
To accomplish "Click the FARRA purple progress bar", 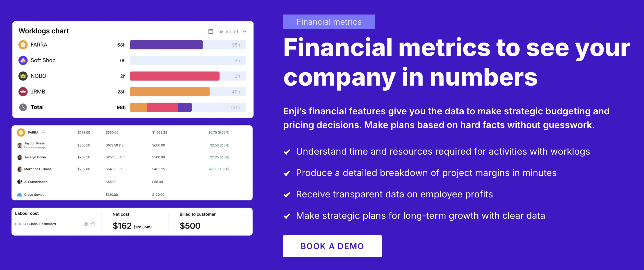I will [166, 45].
